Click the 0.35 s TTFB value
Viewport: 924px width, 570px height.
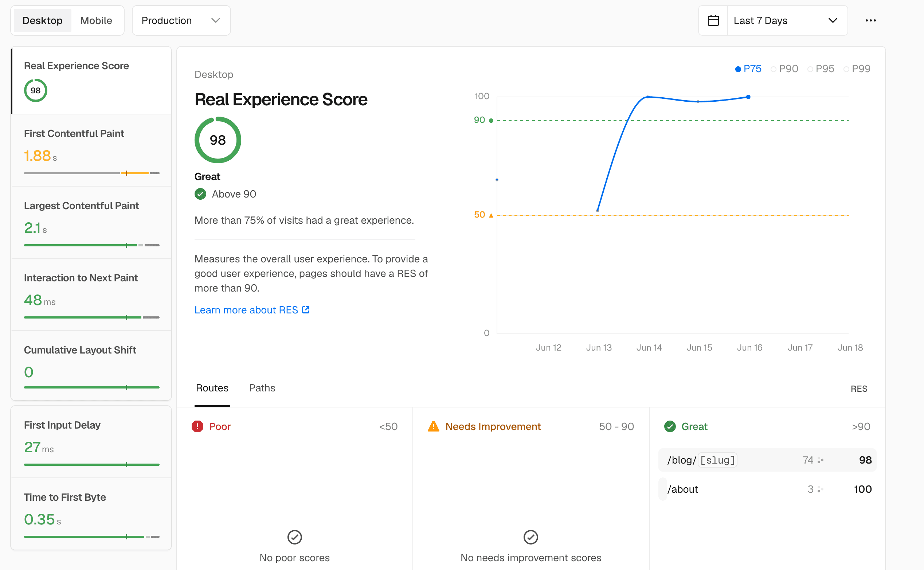pyautogui.click(x=43, y=519)
